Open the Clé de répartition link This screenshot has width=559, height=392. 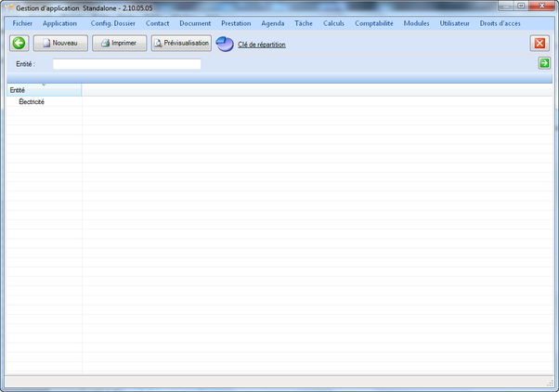[x=262, y=45]
